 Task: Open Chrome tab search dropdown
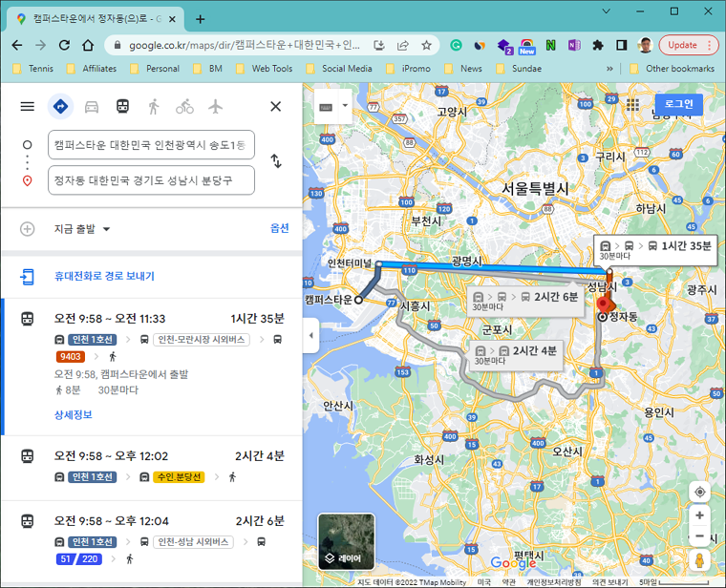pos(606,11)
